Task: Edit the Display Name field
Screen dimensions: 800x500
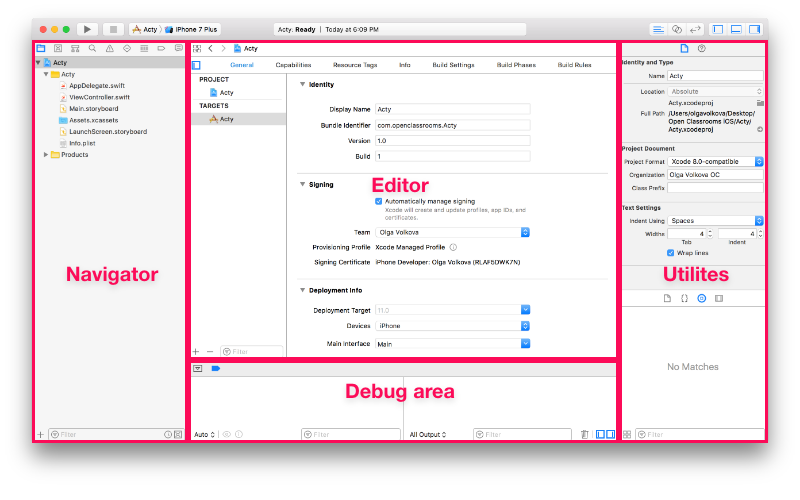Action: pos(453,109)
